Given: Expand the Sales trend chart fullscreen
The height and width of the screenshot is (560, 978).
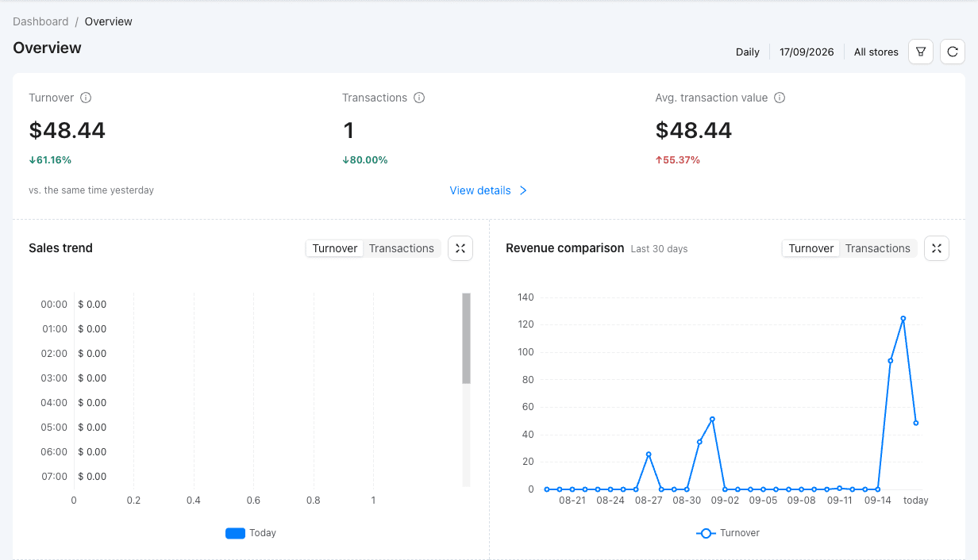Looking at the screenshot, I should 460,248.
